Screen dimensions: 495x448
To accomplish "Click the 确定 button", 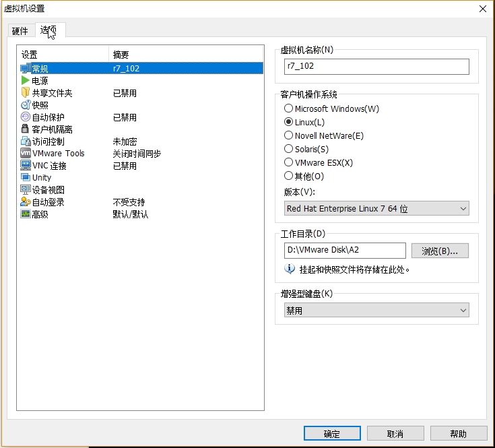I will pos(332,433).
